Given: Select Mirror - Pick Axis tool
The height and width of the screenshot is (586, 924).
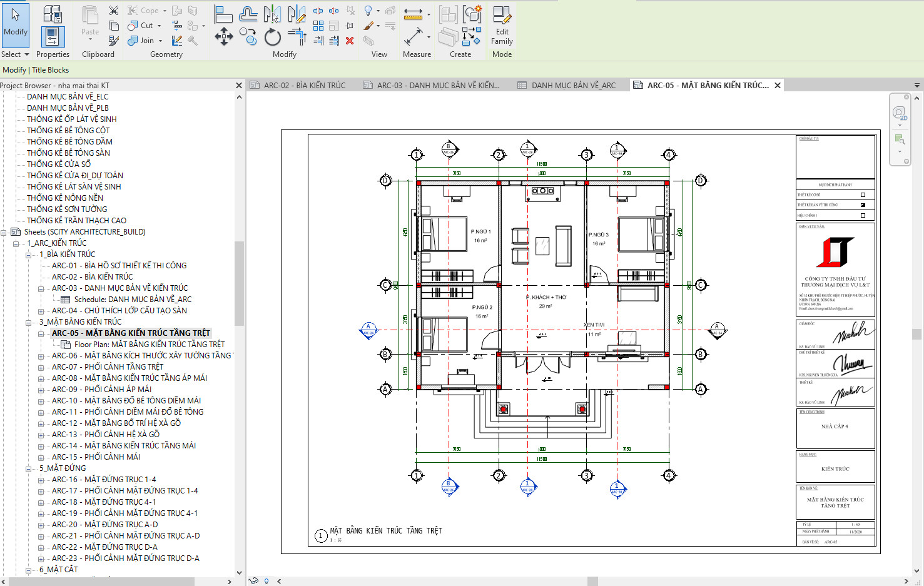Looking at the screenshot, I should (x=272, y=14).
